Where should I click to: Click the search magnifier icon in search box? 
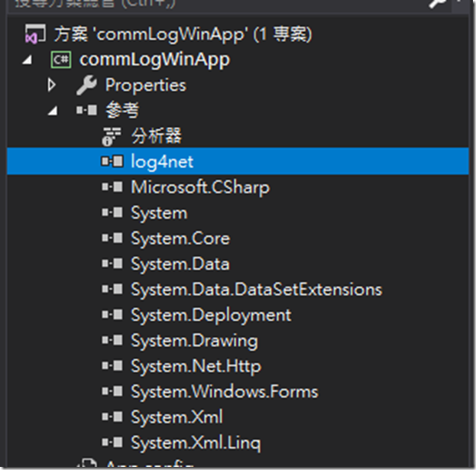437,4
